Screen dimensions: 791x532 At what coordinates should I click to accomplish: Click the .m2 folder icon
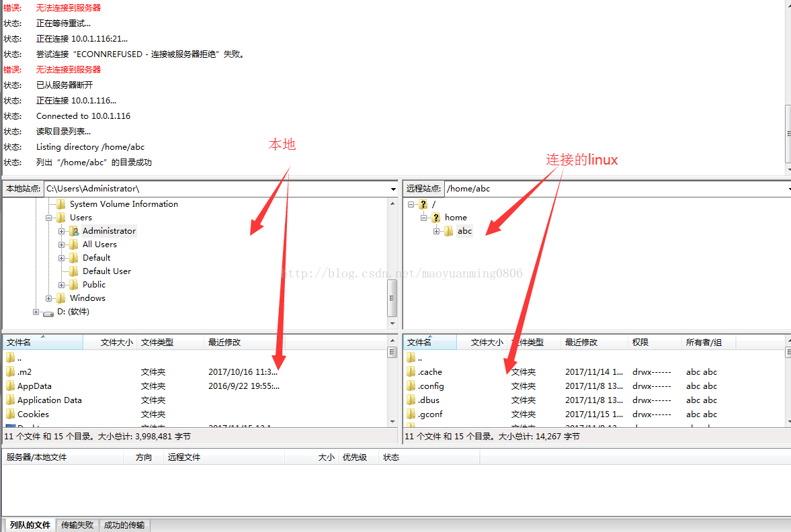click(x=11, y=371)
